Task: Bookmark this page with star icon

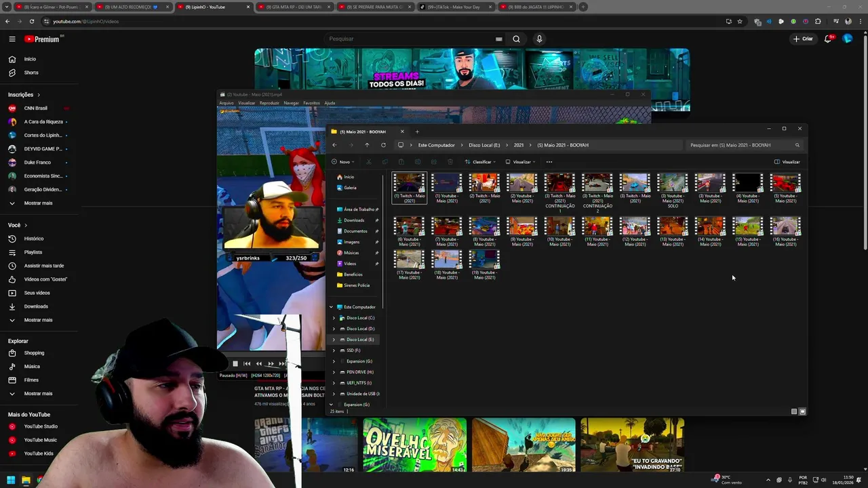Action: point(740,21)
